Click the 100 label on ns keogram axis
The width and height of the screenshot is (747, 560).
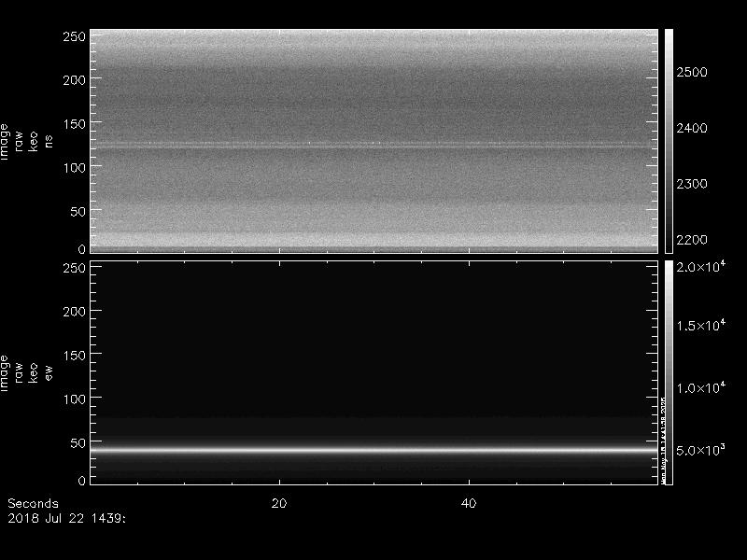point(75,168)
